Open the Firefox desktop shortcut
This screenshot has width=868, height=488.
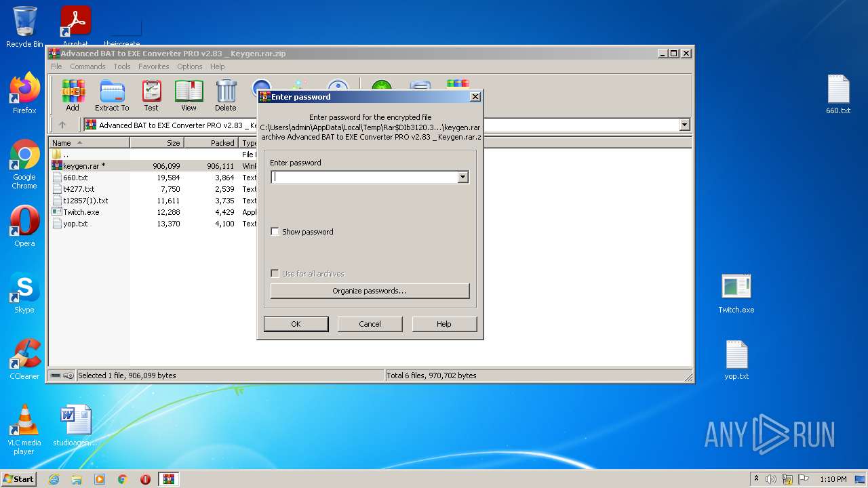coord(24,94)
